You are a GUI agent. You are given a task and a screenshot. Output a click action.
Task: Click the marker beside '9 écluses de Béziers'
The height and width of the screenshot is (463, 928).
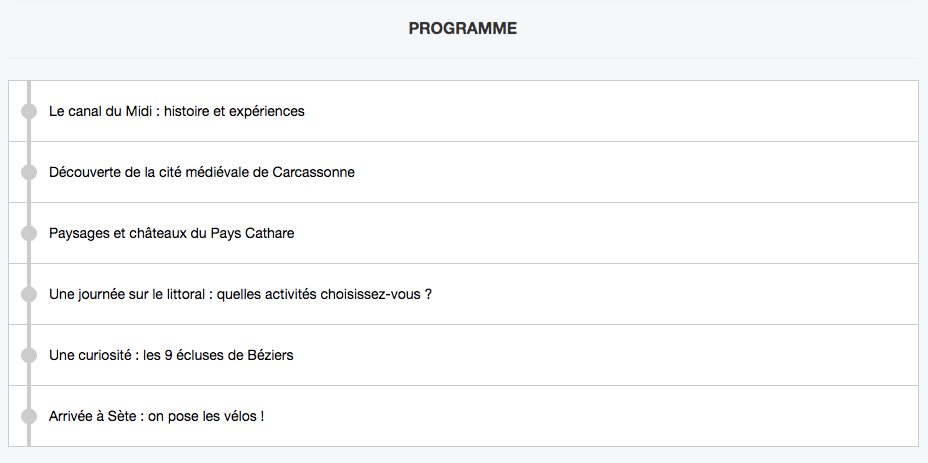29,355
